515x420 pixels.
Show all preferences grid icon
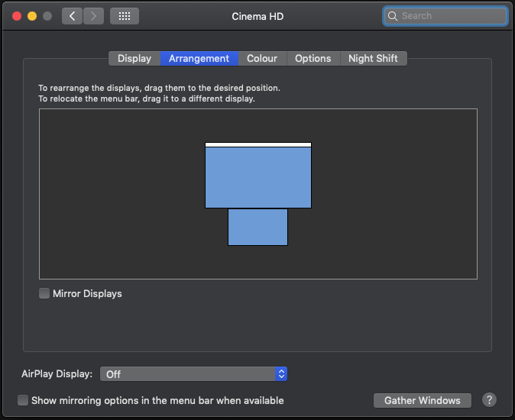pos(125,16)
